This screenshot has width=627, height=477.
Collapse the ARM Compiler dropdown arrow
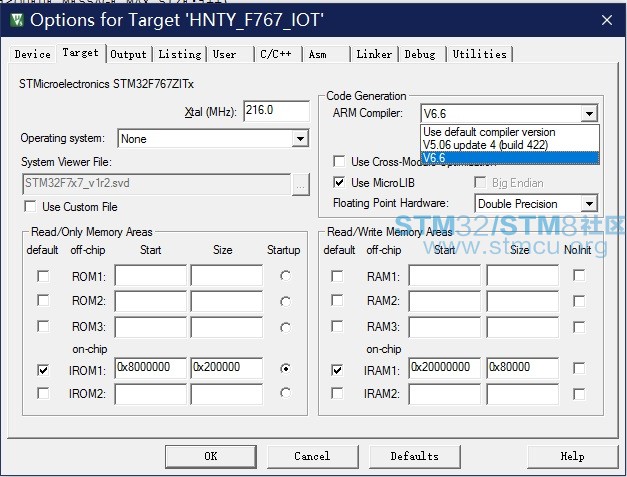tap(589, 114)
